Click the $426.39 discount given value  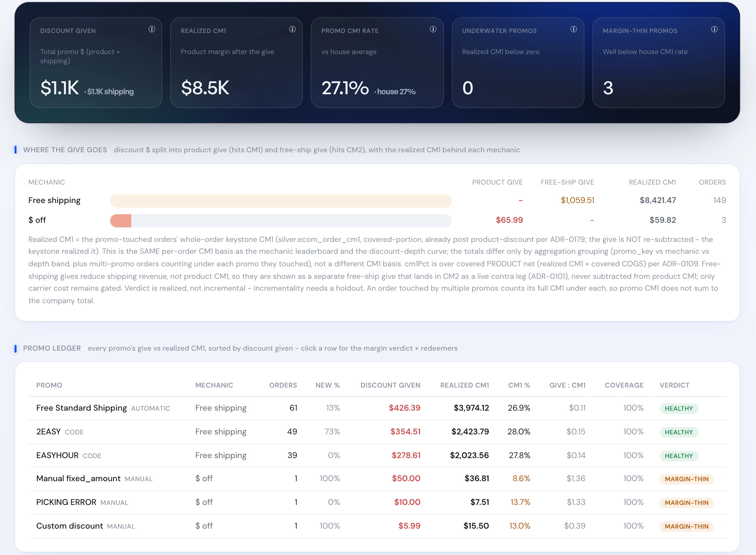click(404, 408)
